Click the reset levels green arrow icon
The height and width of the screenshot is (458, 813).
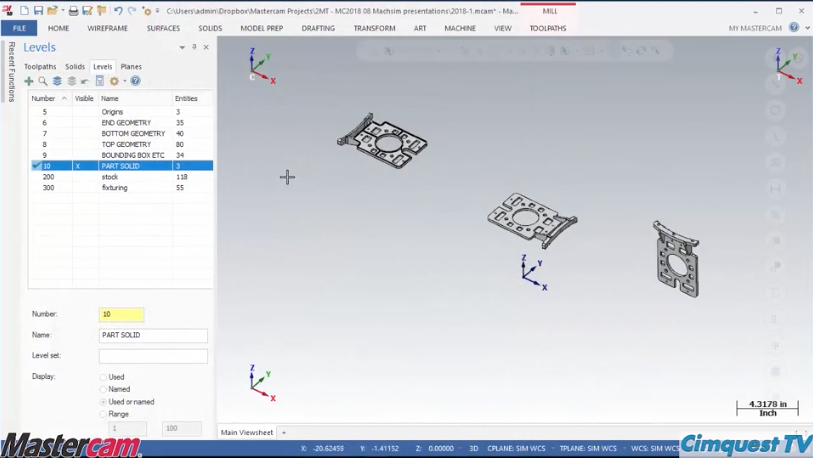coord(85,81)
